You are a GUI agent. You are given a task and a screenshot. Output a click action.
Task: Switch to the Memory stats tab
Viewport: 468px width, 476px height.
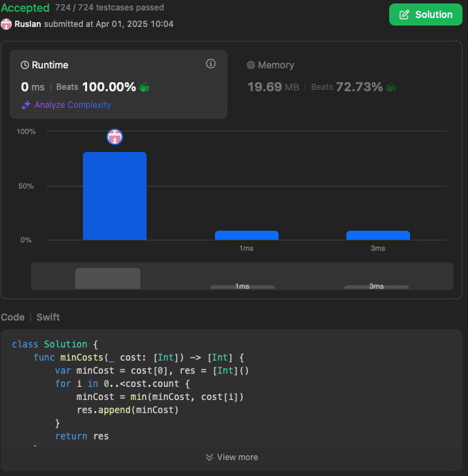click(275, 65)
